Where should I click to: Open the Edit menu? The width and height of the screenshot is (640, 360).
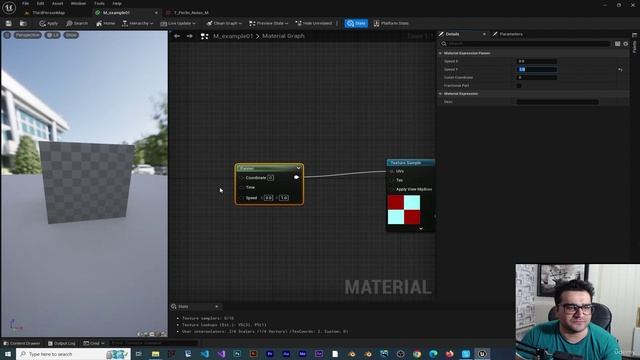(x=40, y=3)
